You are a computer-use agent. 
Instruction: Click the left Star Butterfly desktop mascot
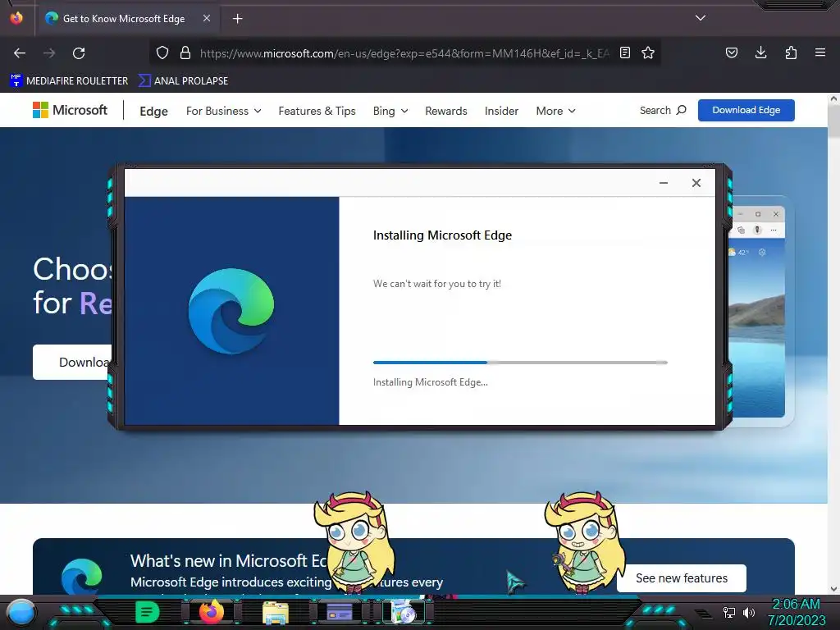tap(354, 541)
